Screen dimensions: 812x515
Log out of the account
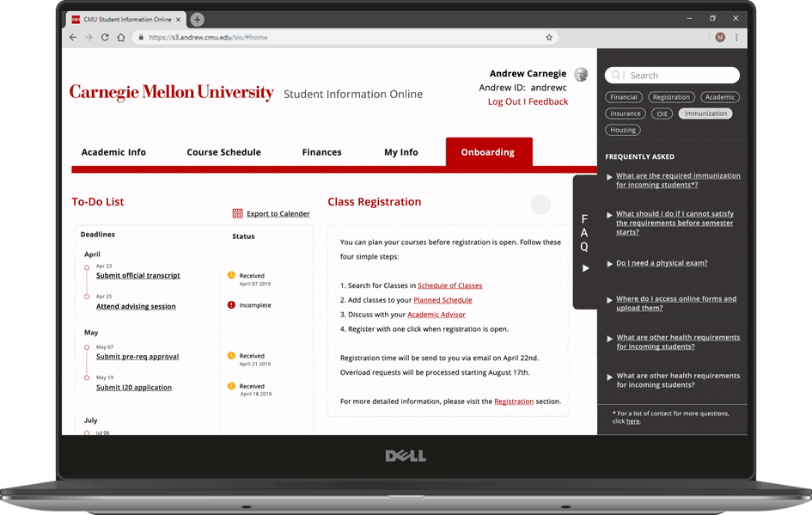(504, 101)
